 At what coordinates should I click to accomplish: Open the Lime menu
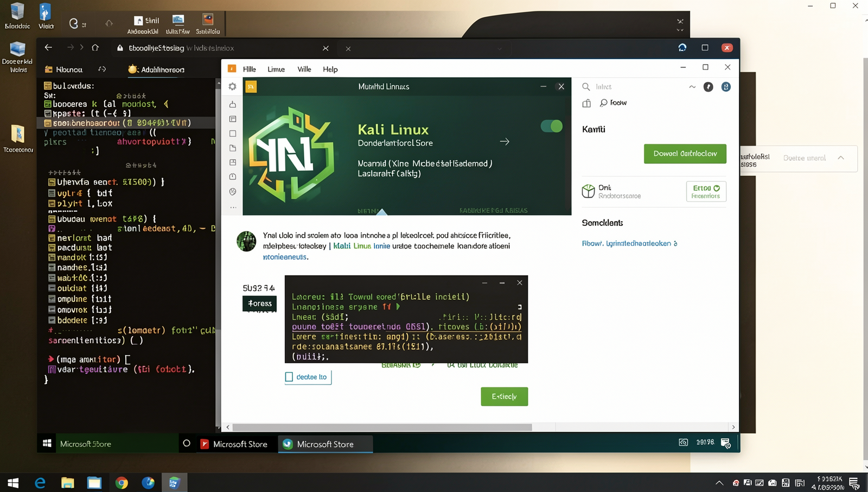click(276, 69)
